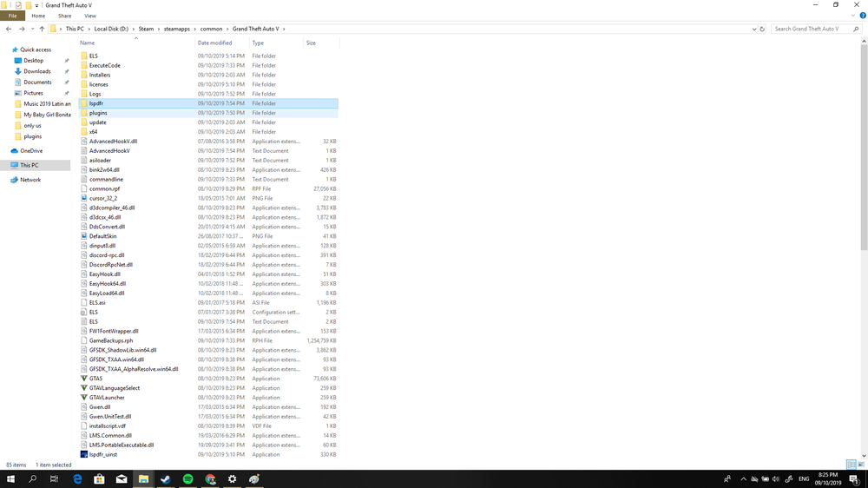
Task: Switch to details view in status bar
Action: coord(852,465)
